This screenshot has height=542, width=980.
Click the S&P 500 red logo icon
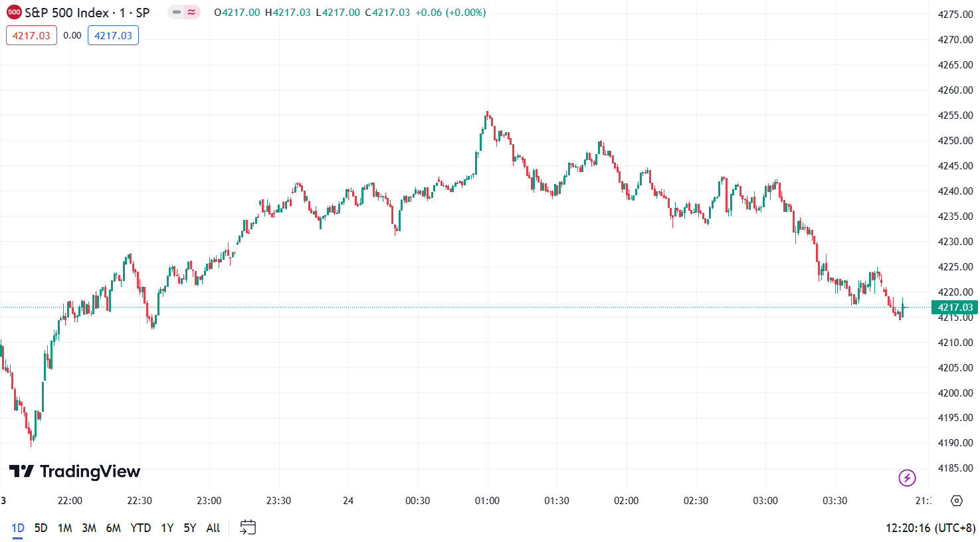14,13
